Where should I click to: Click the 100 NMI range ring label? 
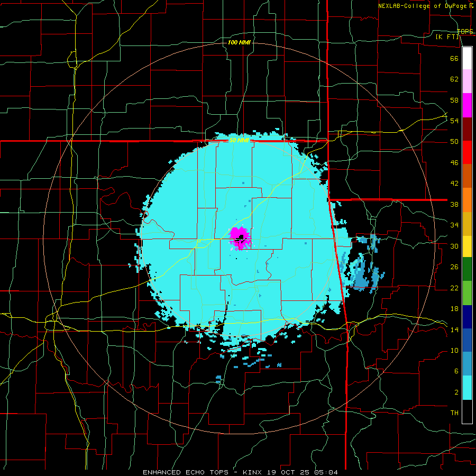[239, 42]
